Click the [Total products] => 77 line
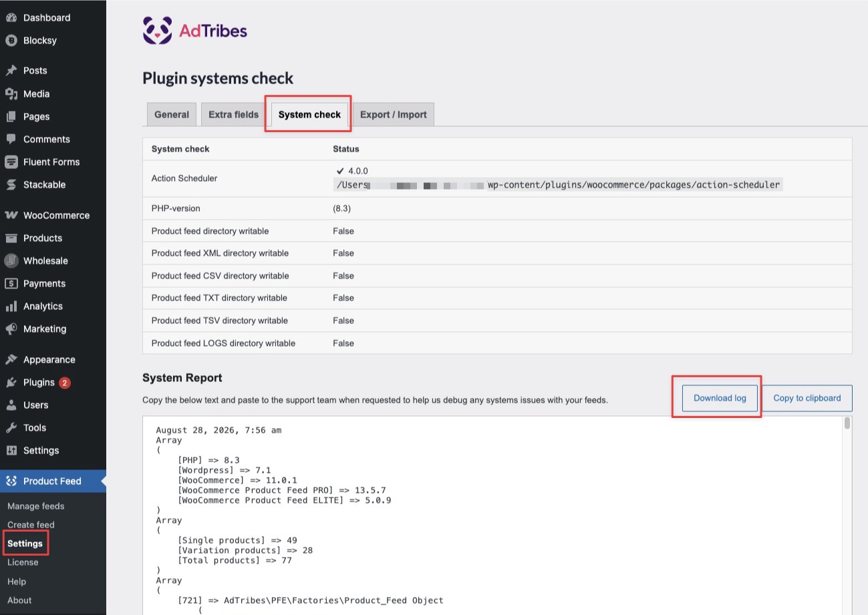 (x=235, y=560)
